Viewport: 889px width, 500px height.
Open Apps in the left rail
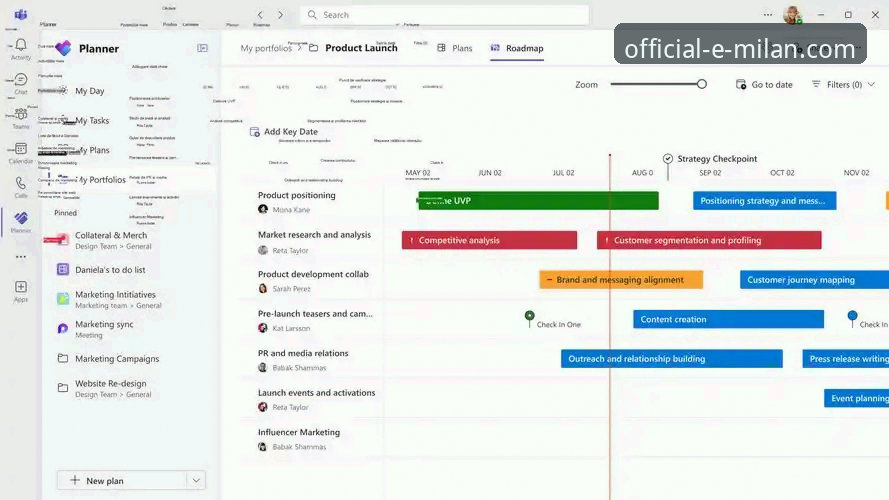click(20, 290)
